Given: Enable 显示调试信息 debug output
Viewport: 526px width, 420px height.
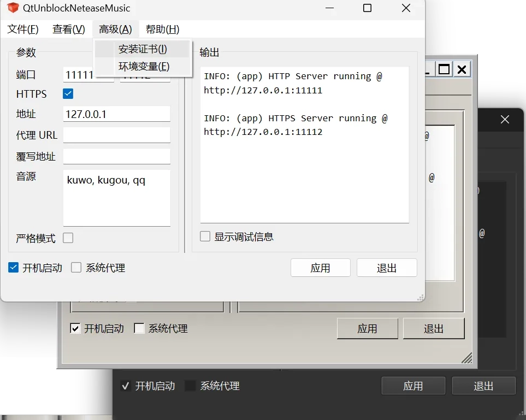Looking at the screenshot, I should (205, 236).
